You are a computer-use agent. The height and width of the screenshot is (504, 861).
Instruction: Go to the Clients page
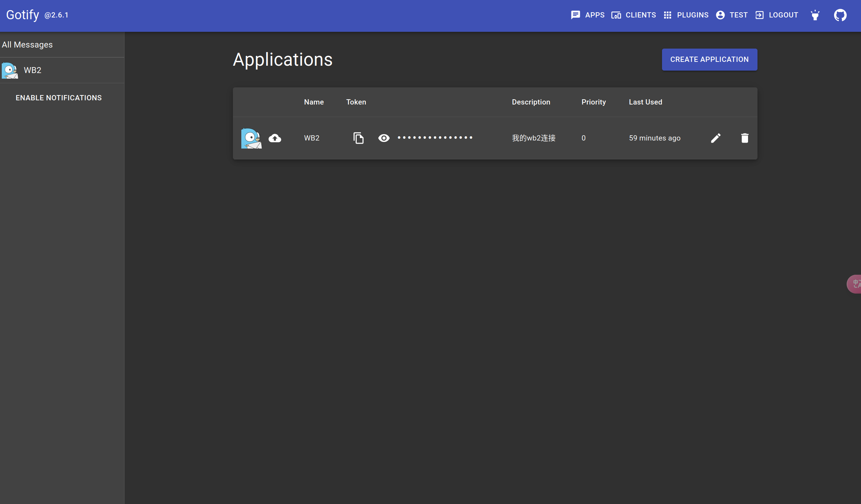click(634, 15)
